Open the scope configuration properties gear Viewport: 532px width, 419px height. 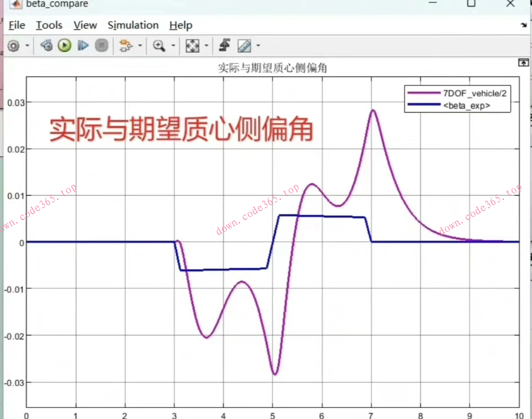(14, 46)
